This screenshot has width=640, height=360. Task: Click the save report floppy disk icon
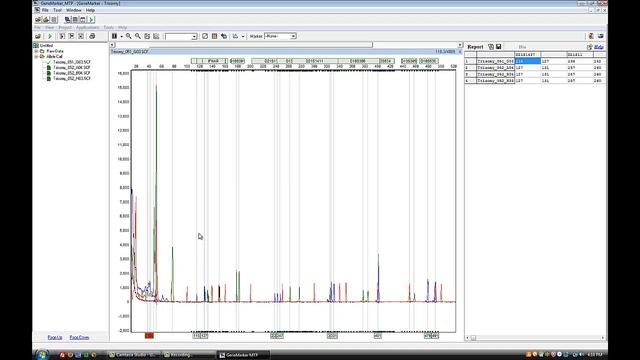(x=499, y=47)
